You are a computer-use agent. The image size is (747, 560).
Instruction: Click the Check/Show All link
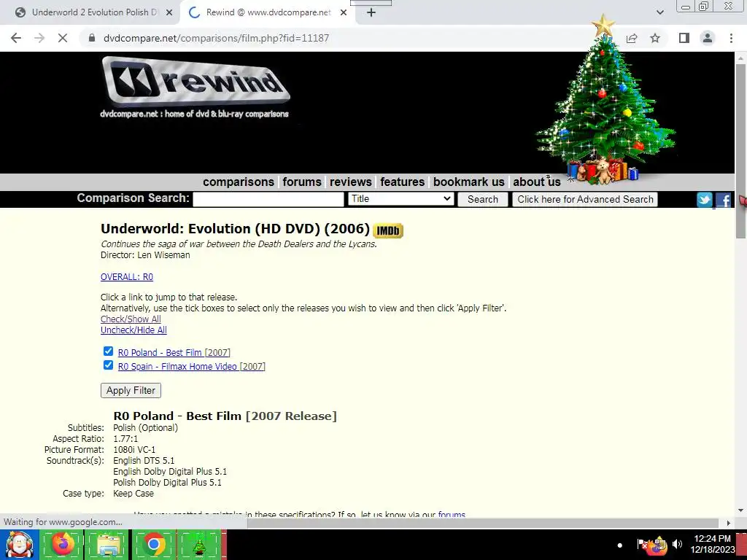click(131, 319)
